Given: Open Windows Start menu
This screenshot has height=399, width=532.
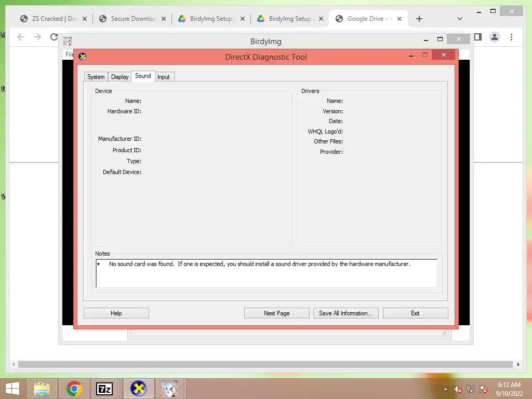Looking at the screenshot, I should [12, 389].
